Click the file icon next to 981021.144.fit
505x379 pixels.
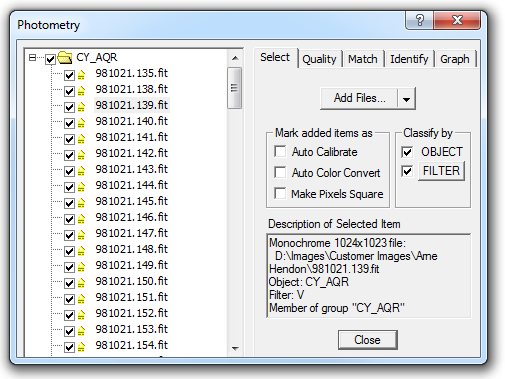point(81,187)
